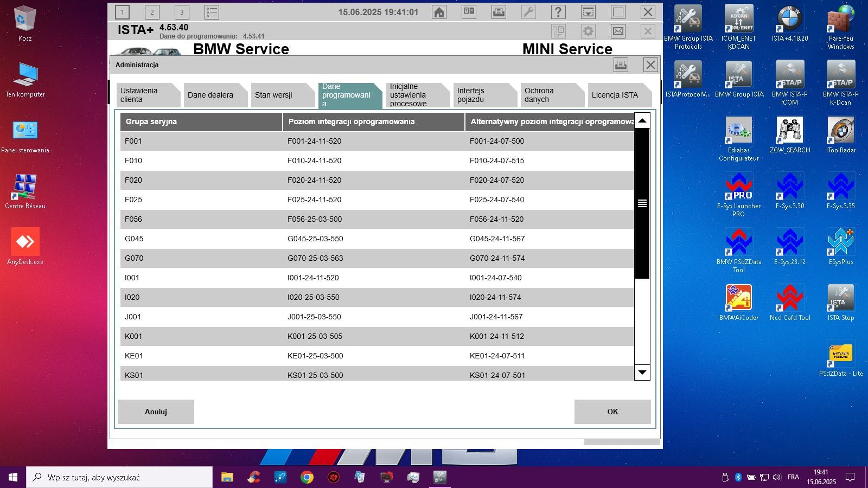Open Google Chrome from taskbar

(307, 477)
